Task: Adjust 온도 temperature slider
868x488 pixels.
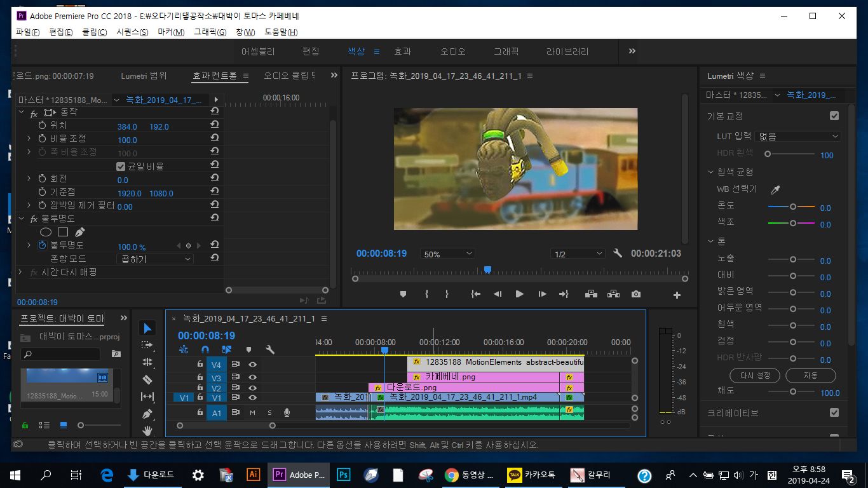Action: [x=792, y=207]
